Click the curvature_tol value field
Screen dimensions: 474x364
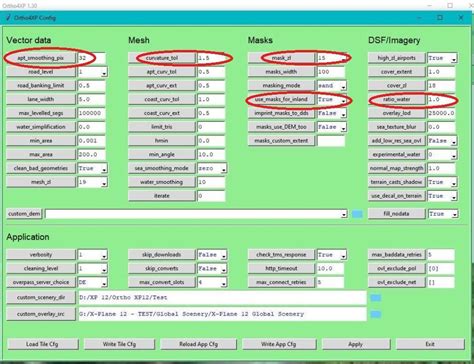pos(211,58)
